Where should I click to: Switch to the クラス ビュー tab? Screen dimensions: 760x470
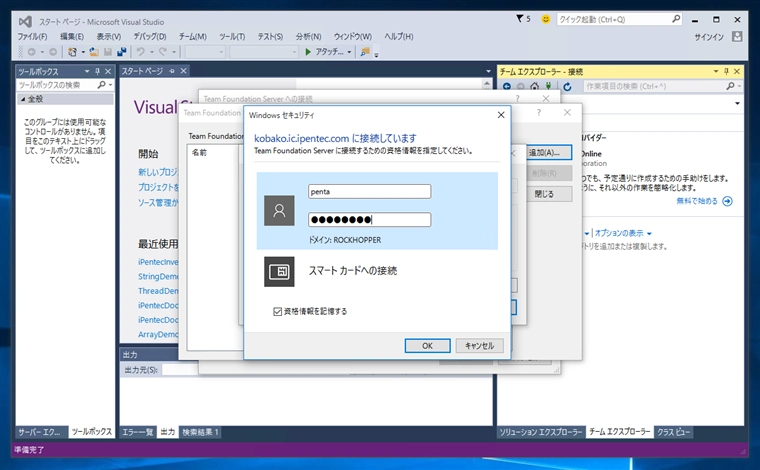pyautogui.click(x=673, y=432)
